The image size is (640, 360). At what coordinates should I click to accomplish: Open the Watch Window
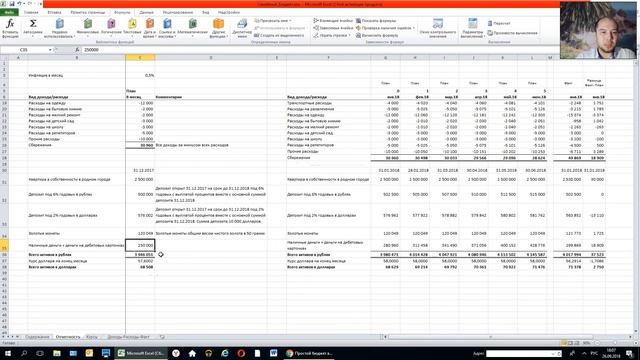tap(438, 28)
